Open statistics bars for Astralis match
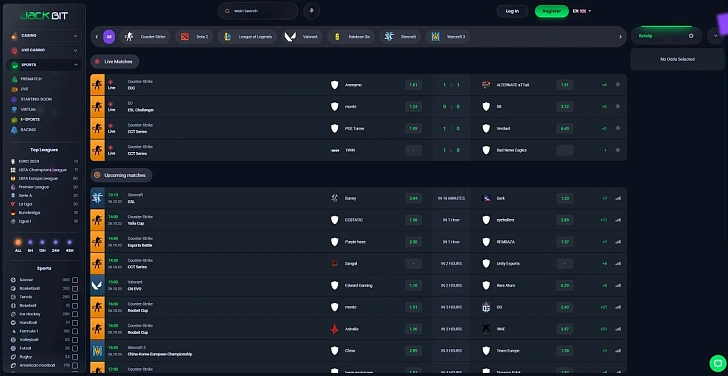The width and height of the screenshot is (728, 376). pyautogui.click(x=618, y=329)
